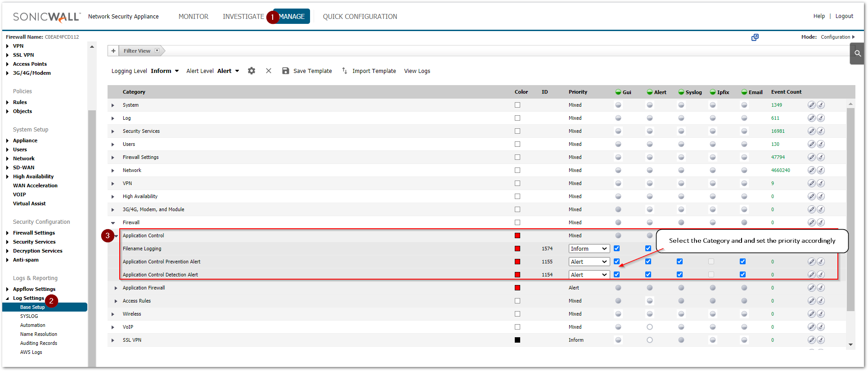Edit System category with pencil icon

tap(811, 105)
